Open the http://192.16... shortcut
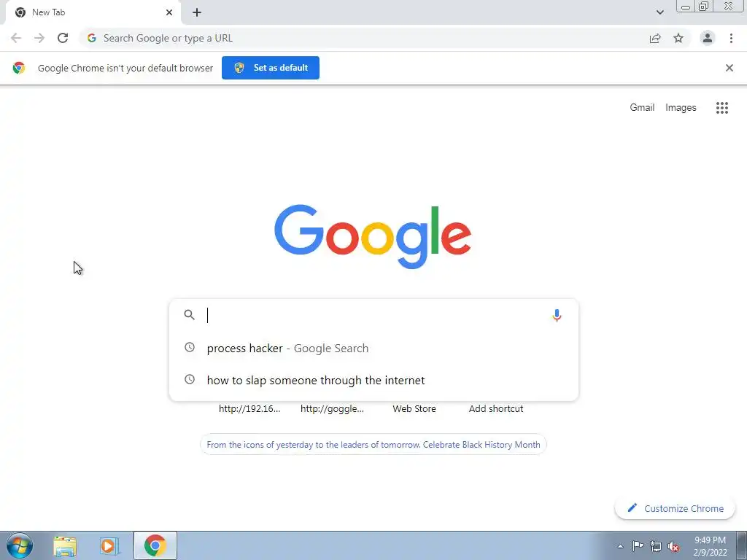Screen dimensions: 747x560 [249, 408]
